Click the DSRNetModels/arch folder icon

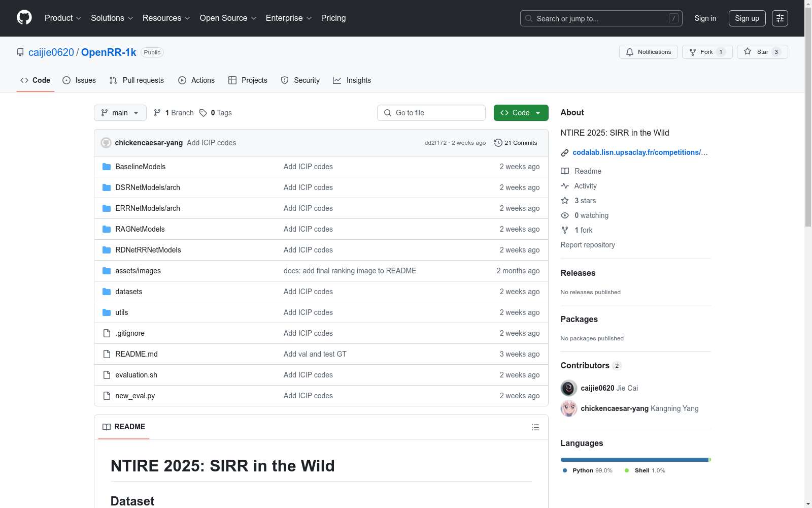pyautogui.click(x=107, y=187)
